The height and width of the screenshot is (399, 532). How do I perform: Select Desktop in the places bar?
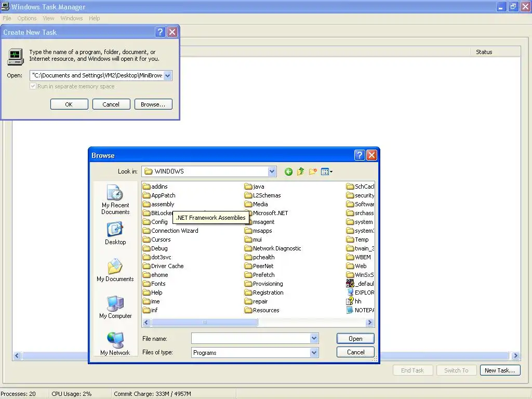(115, 233)
